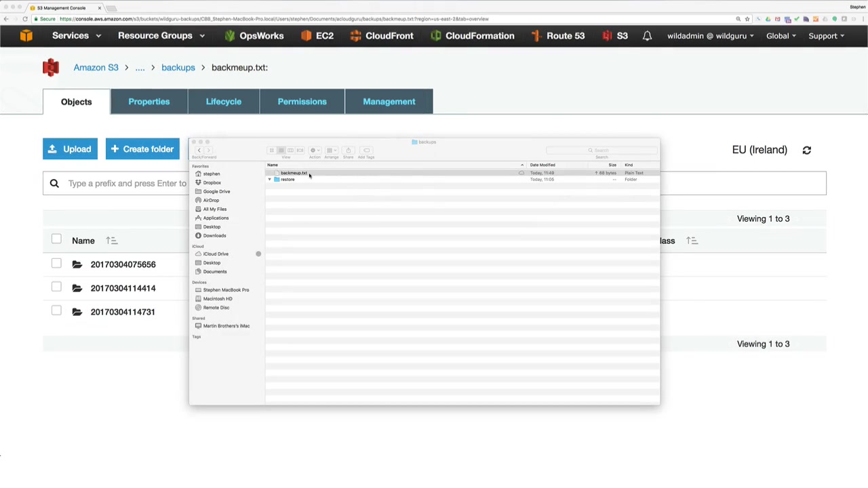Viewport: 868px width, 488px height.
Task: Select the 20170304114731 folder checkbox
Action: coord(56,310)
